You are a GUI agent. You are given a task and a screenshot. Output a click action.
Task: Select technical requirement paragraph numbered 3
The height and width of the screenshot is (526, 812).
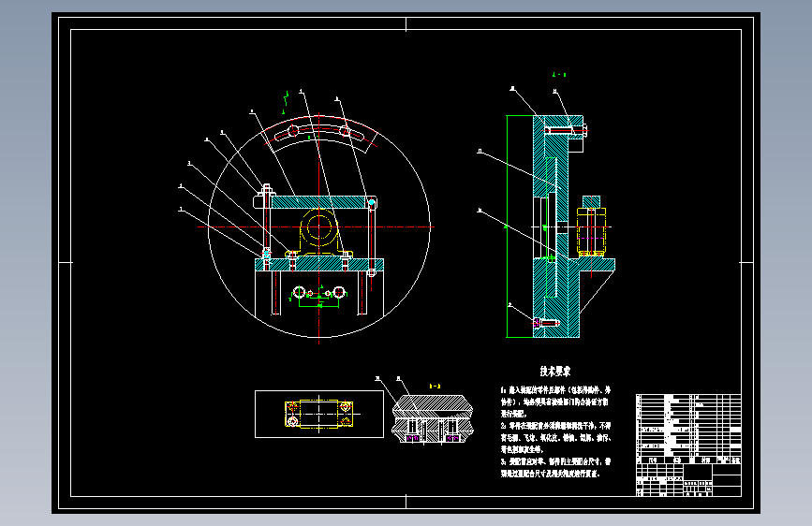tap(555, 467)
